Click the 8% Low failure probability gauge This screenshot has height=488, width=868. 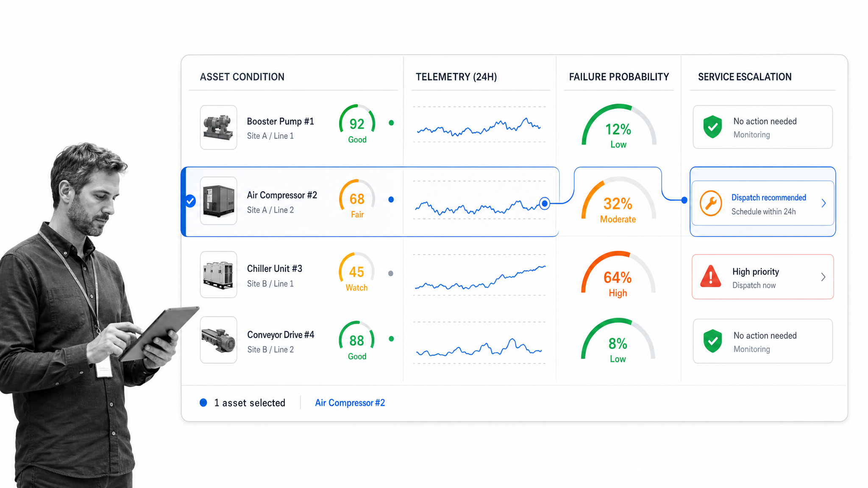coord(618,341)
